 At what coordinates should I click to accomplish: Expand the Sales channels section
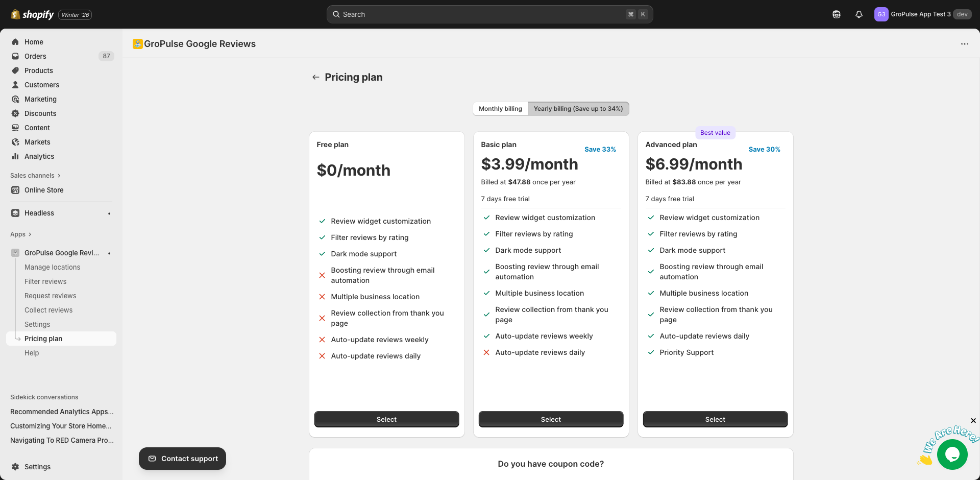pyautogui.click(x=35, y=176)
